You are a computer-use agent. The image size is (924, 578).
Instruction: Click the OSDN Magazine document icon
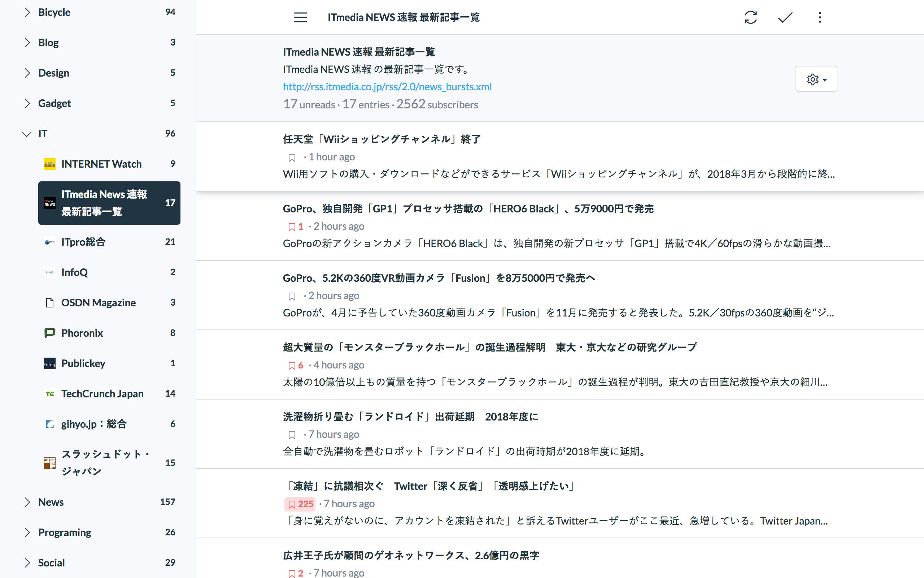[x=50, y=303]
